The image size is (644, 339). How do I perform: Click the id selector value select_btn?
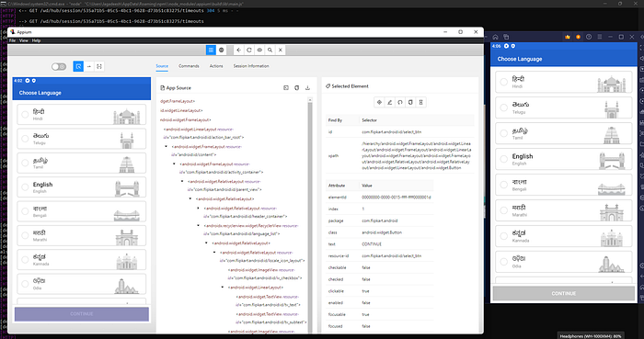pos(391,132)
